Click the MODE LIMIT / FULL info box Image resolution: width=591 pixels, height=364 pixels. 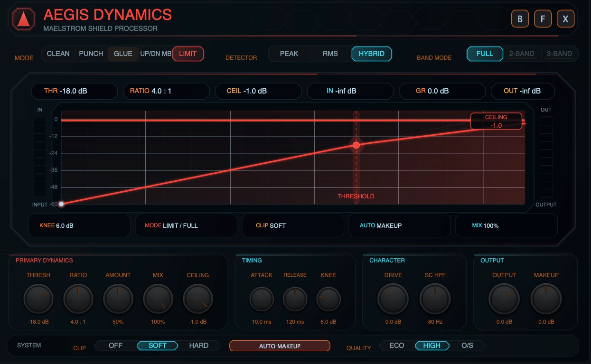pyautogui.click(x=186, y=225)
